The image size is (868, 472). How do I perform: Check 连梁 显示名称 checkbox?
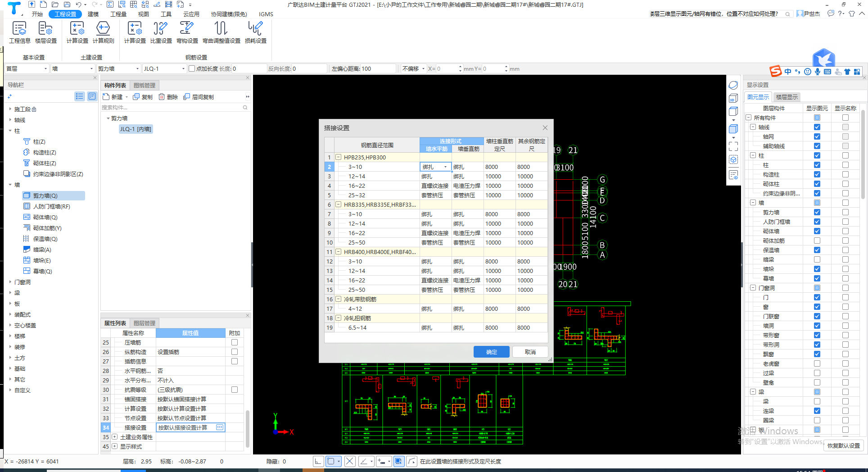pyautogui.click(x=845, y=411)
